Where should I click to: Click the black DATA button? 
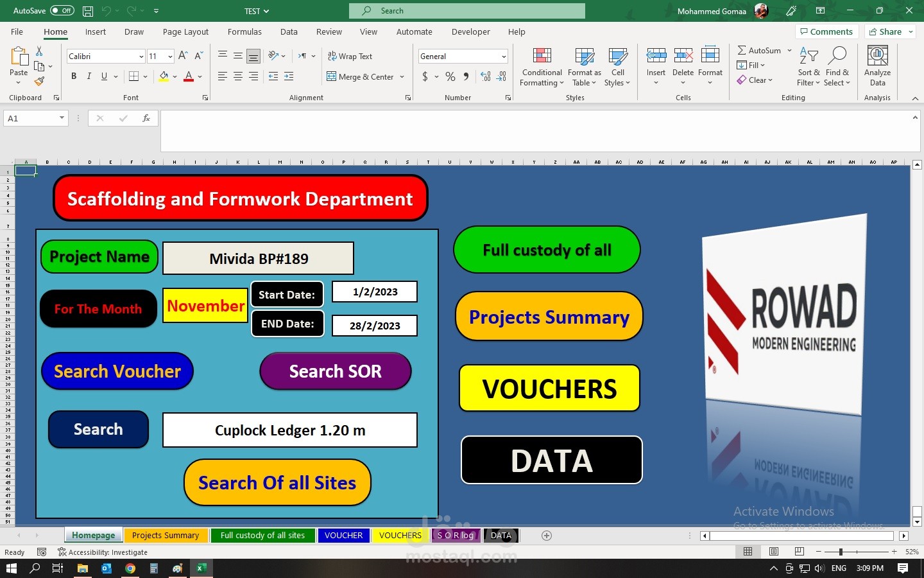552,460
